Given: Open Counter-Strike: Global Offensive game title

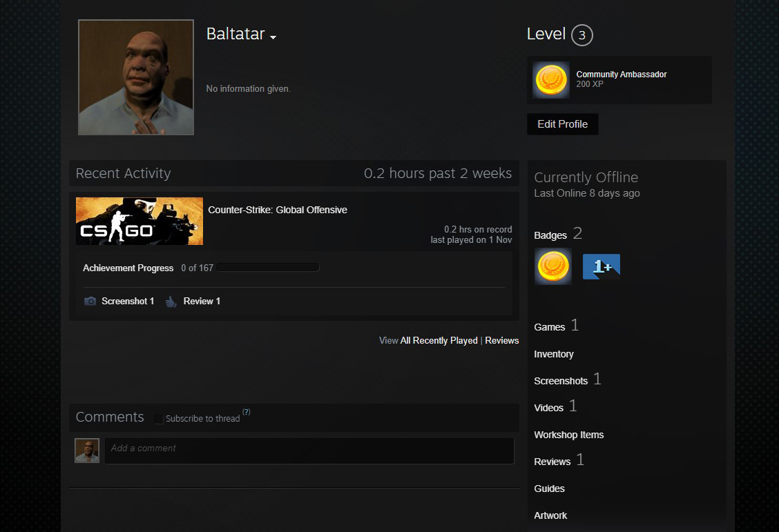Looking at the screenshot, I should click(x=277, y=210).
